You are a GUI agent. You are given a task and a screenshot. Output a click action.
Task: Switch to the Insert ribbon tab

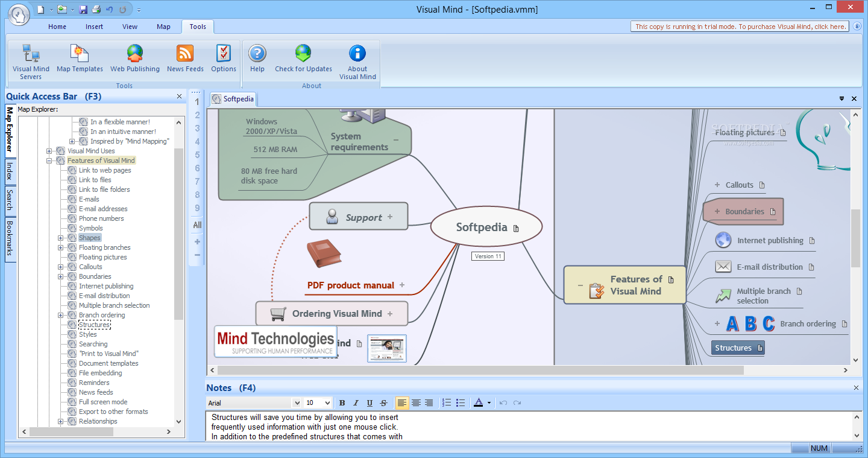click(x=94, y=27)
